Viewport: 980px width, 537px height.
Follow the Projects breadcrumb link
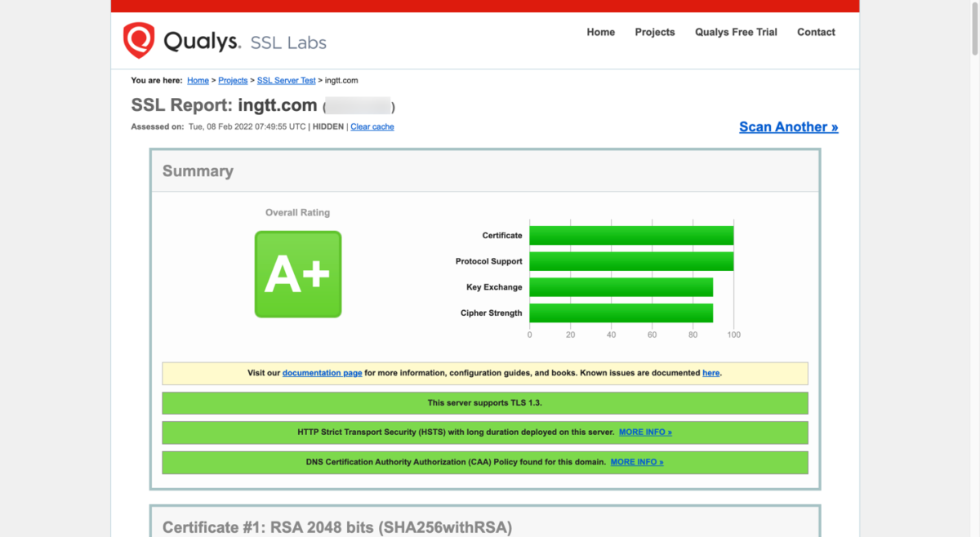[x=233, y=81]
